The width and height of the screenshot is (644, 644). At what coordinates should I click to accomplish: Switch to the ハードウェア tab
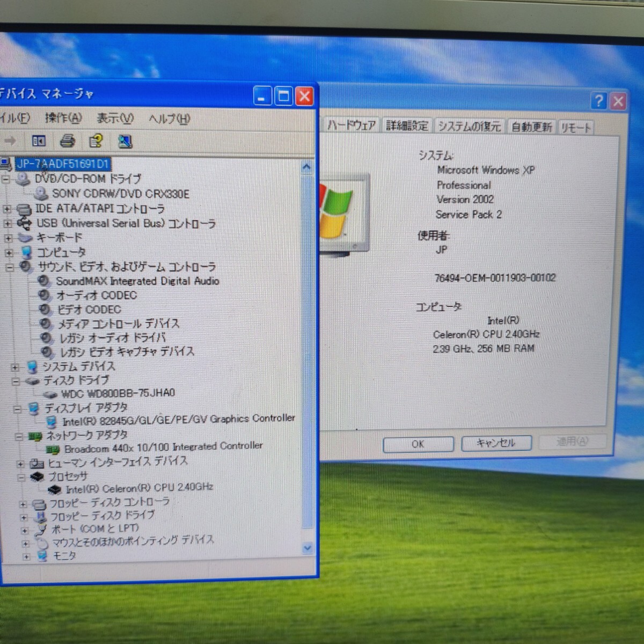[352, 126]
